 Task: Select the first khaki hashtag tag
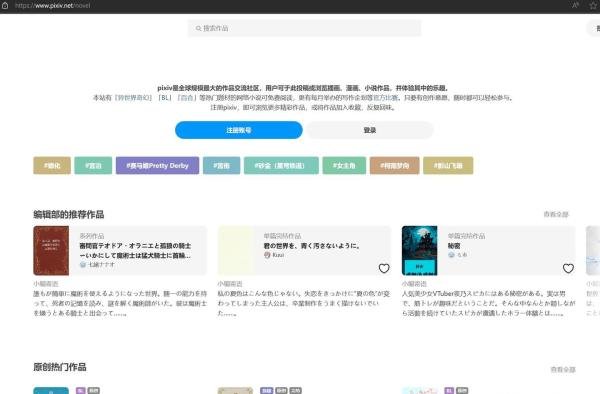click(x=52, y=166)
